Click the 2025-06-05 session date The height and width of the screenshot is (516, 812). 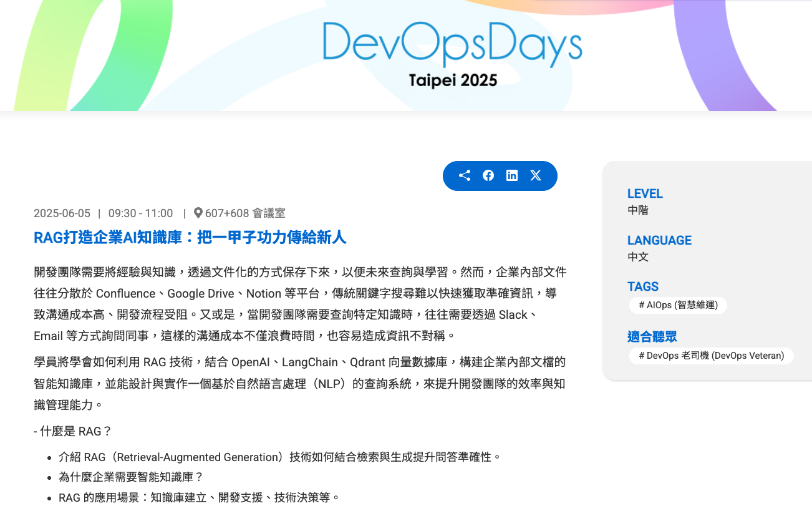point(62,213)
